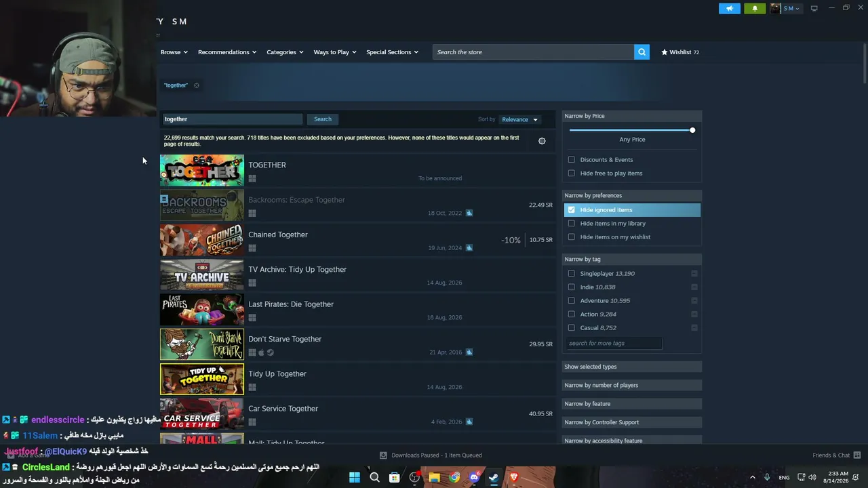868x488 pixels.
Task: Click positive review thumbs-up for Chained Together
Action: pos(469,247)
